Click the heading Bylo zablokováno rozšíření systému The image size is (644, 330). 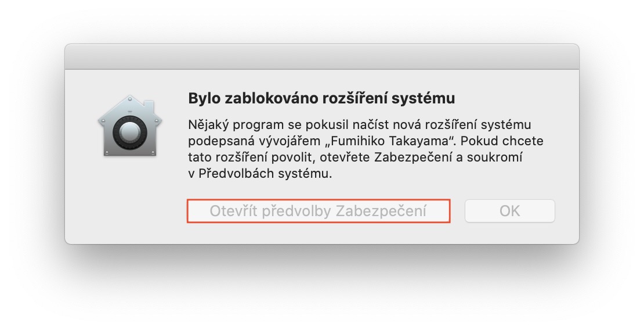coord(321,98)
